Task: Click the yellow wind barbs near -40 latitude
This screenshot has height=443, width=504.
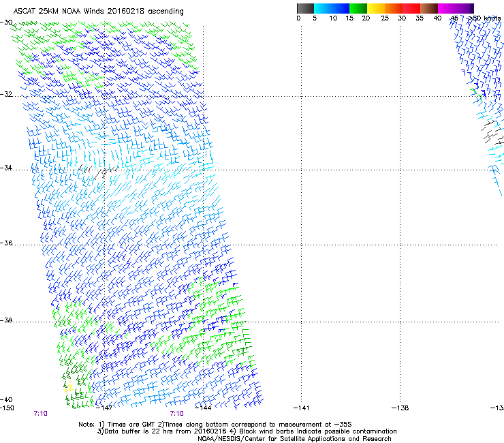Action: [69, 386]
